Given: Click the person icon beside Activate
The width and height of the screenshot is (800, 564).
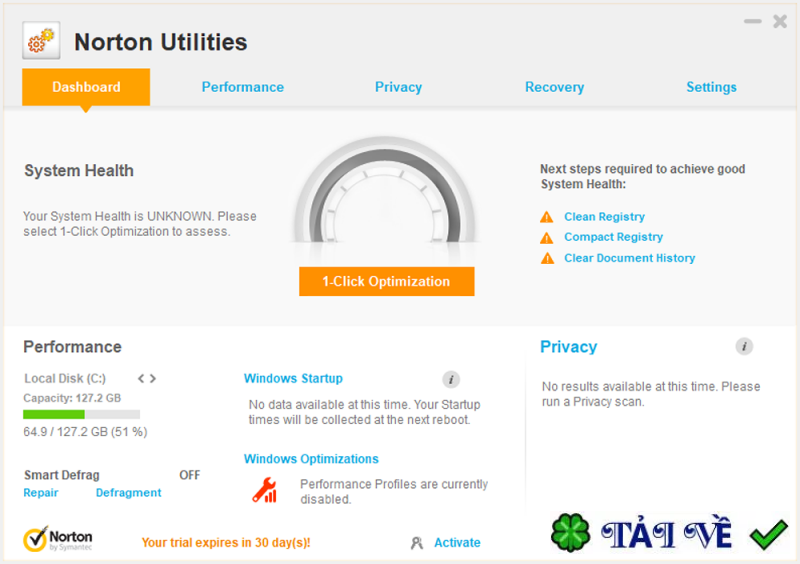Looking at the screenshot, I should 417,543.
